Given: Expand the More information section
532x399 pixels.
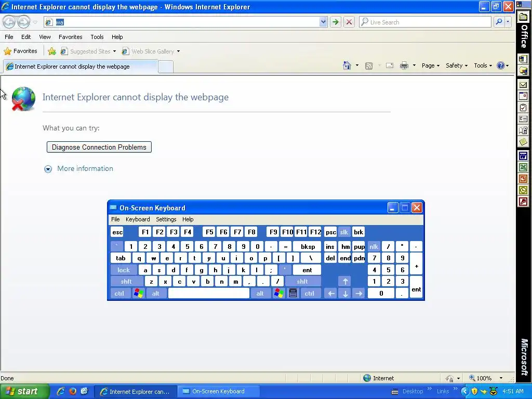Looking at the screenshot, I should (x=79, y=169).
